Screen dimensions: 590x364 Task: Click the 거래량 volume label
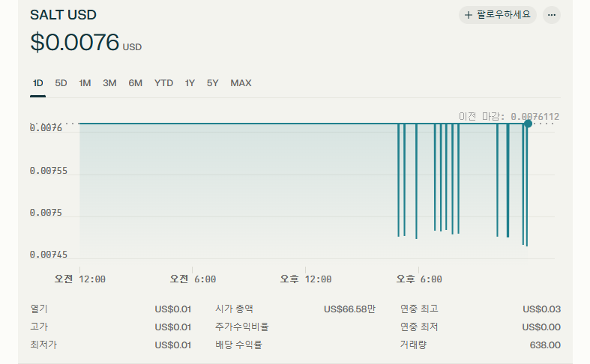tap(414, 345)
